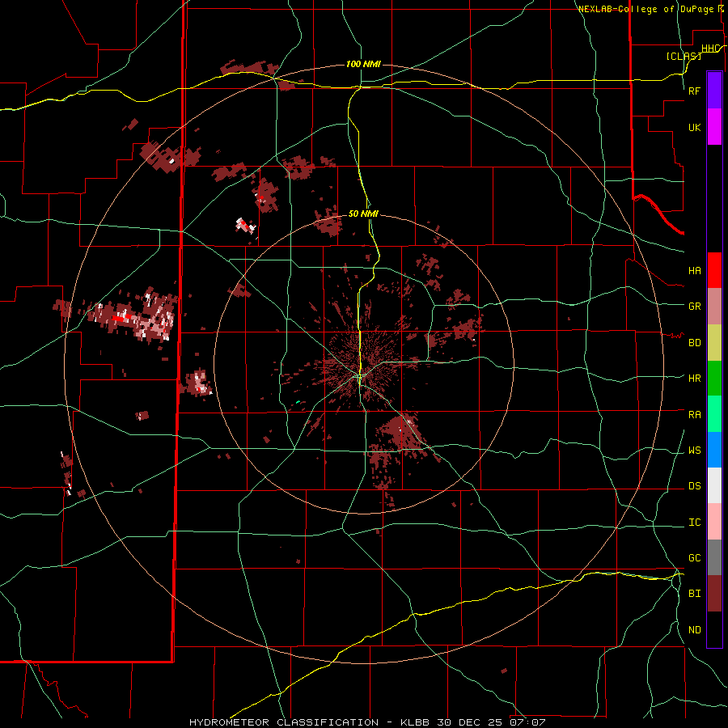
Task: Select the WS blue legend swatch
Action: tap(714, 450)
